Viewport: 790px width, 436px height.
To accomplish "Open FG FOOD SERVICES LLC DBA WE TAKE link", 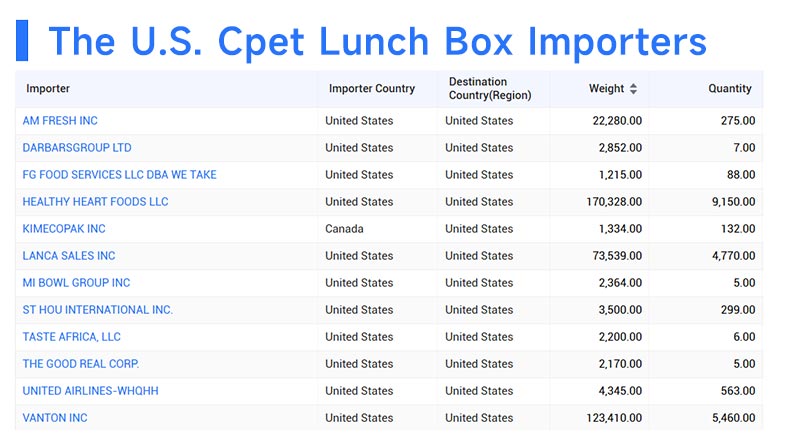I will [x=119, y=175].
